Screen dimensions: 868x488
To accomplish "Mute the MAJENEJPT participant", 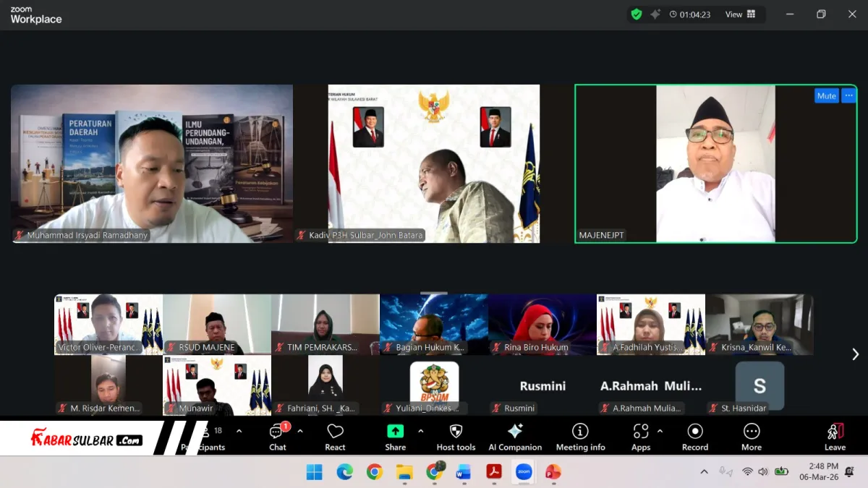I will (x=826, y=95).
